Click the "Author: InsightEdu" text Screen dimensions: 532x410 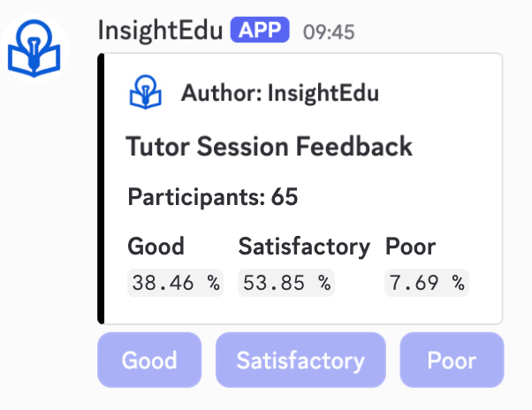point(279,93)
